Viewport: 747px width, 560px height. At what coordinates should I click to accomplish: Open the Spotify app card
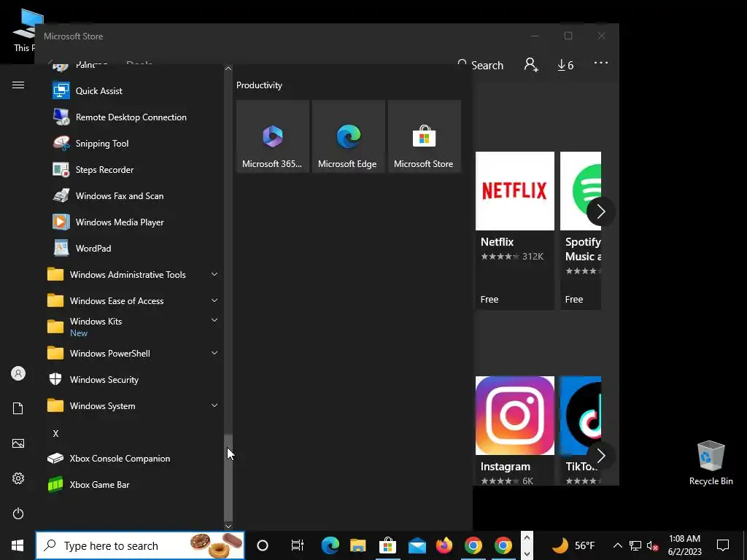pos(581,230)
